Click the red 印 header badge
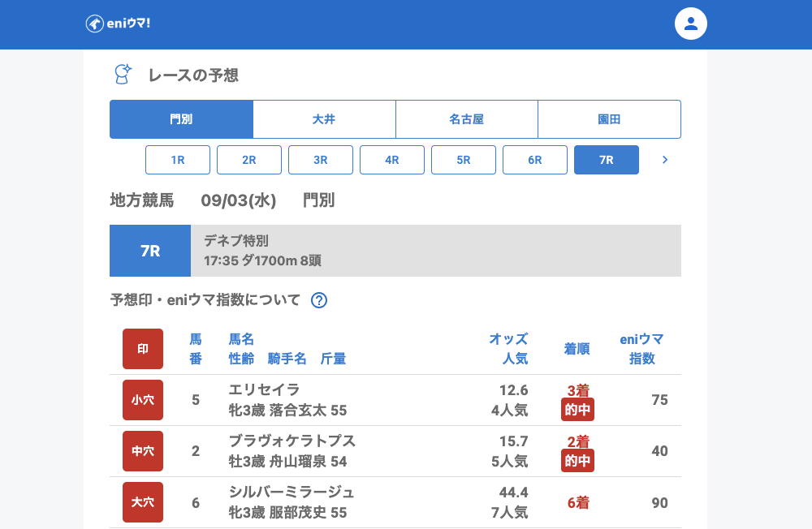Viewport: 812px width, 529px height. click(143, 349)
